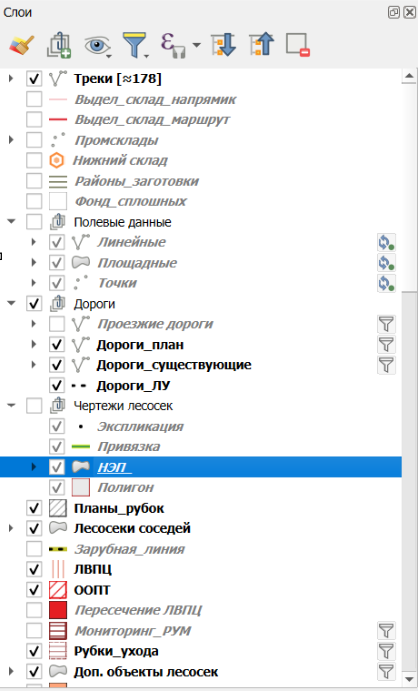Viewport: 418px width, 691px height.
Task: Click the Expand All toolbar icon
Action: click(x=224, y=45)
